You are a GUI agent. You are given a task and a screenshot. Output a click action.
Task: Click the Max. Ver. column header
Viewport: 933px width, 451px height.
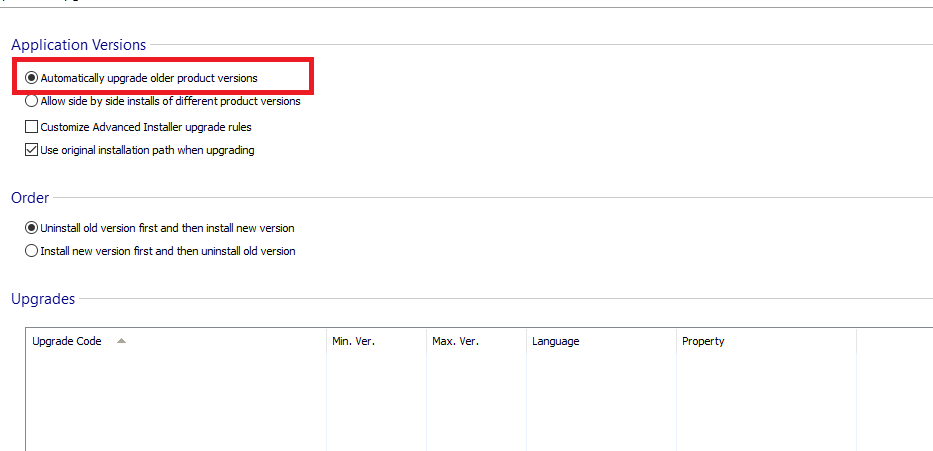455,341
